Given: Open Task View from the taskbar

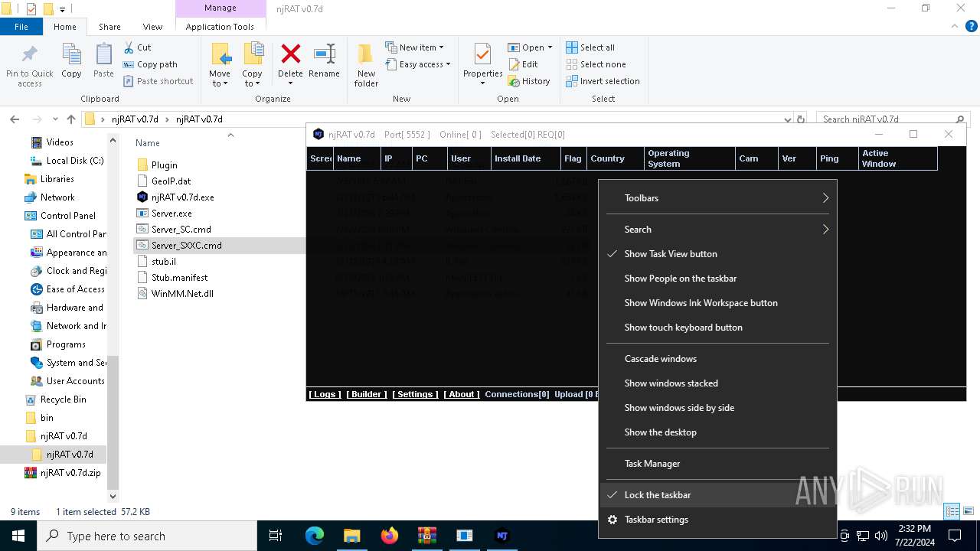Looking at the screenshot, I should point(276,536).
